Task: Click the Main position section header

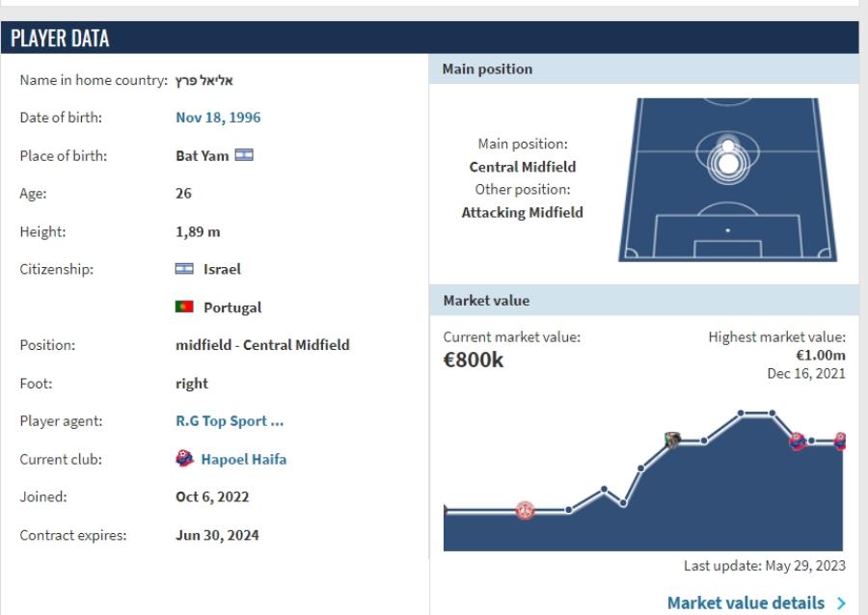Action: click(x=487, y=69)
